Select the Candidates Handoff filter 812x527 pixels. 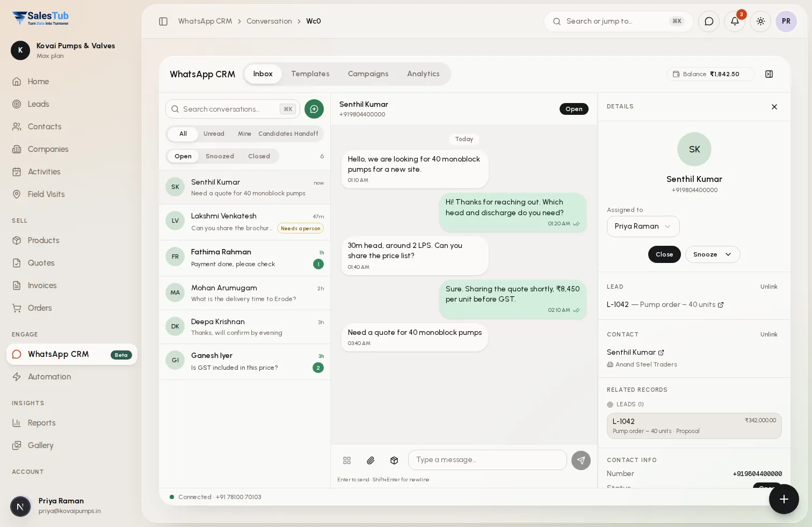(288, 134)
